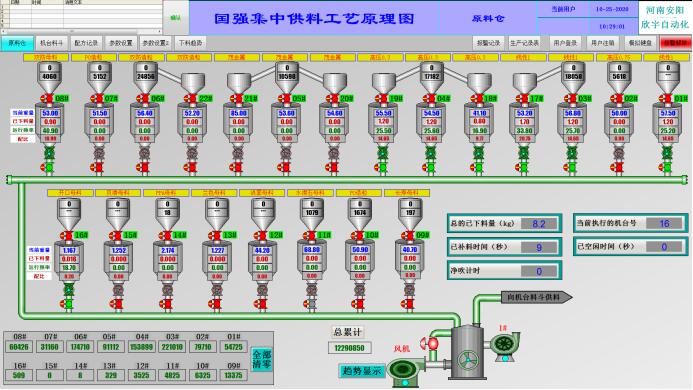The width and height of the screenshot is (693, 390).
Task: Click the 用户登录 button
Action: click(x=565, y=43)
